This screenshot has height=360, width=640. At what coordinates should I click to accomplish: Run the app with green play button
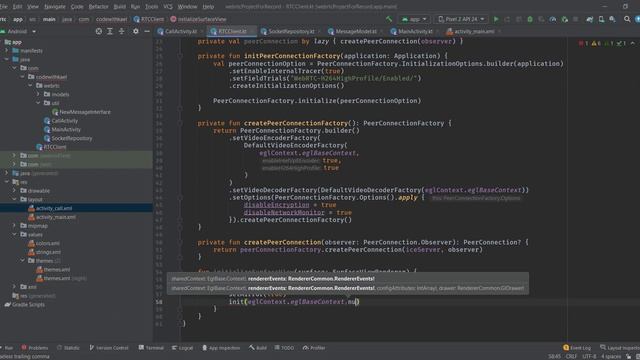coord(496,19)
